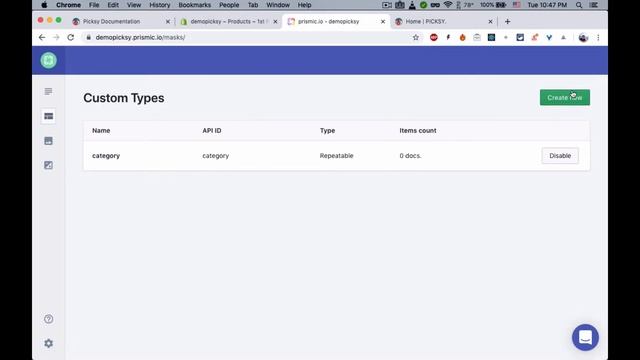The image size is (640, 360).
Task: Open a new browser tab with plus
Action: tap(507, 21)
